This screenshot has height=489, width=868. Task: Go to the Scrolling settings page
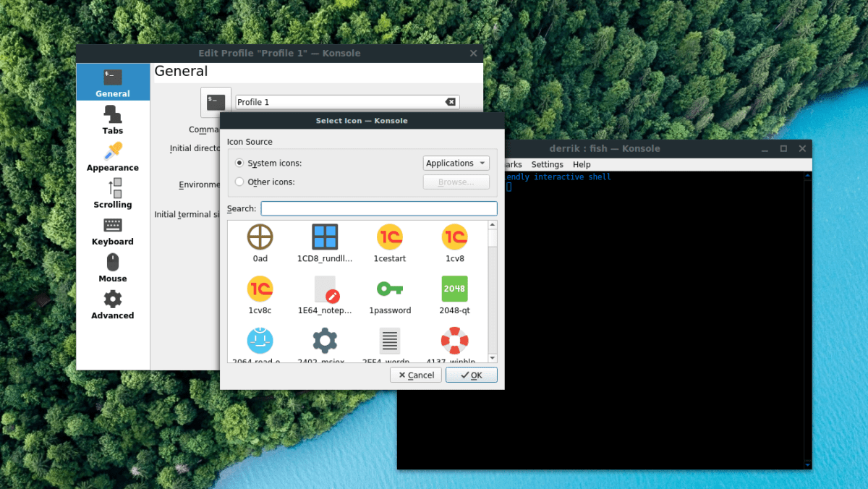pos(113,193)
